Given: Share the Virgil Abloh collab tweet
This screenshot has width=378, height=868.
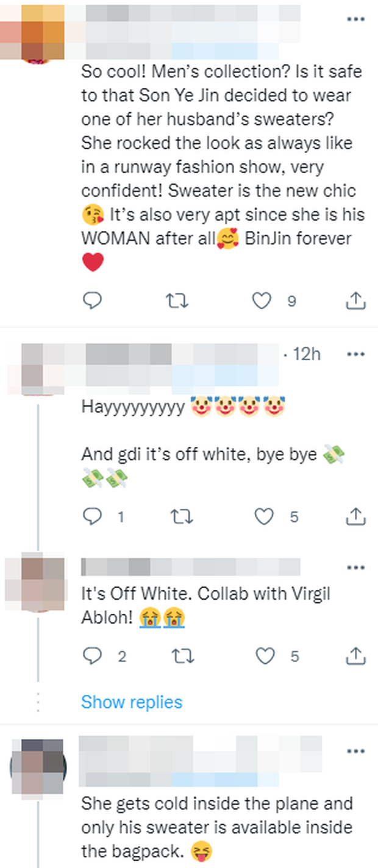Looking at the screenshot, I should tap(355, 656).
